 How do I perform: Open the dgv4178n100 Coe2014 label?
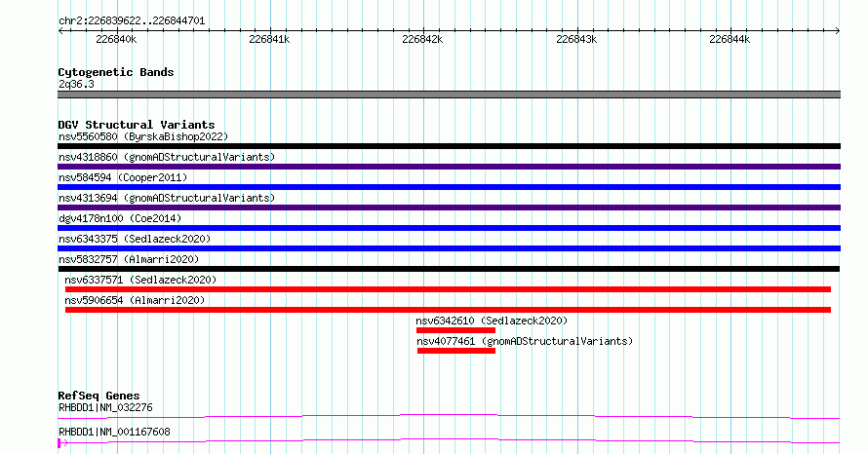pos(120,218)
